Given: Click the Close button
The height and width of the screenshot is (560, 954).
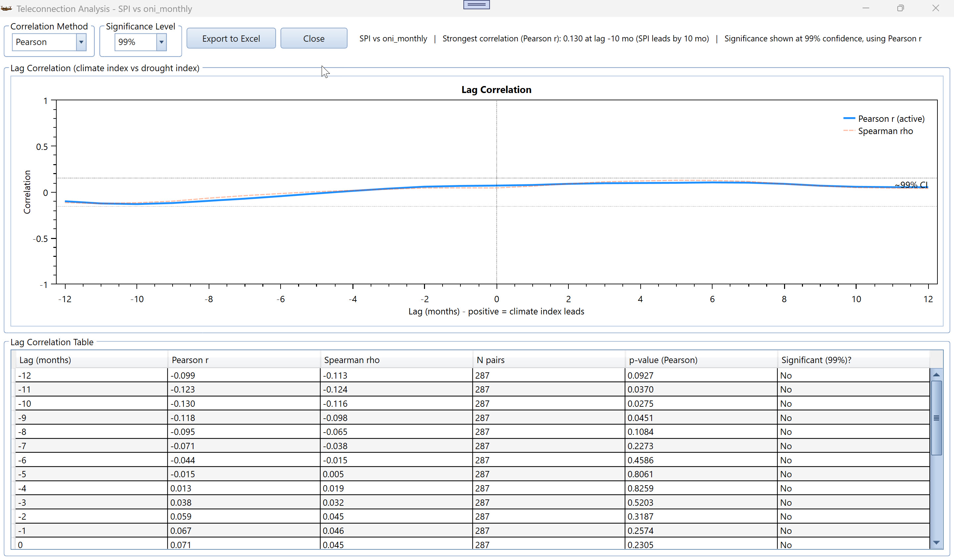Looking at the screenshot, I should 313,38.
